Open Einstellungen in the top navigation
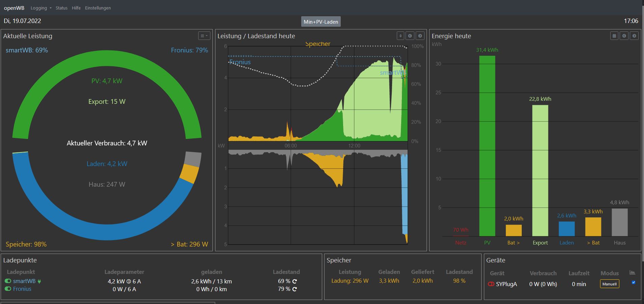The height and width of the screenshot is (304, 644). coord(98,8)
